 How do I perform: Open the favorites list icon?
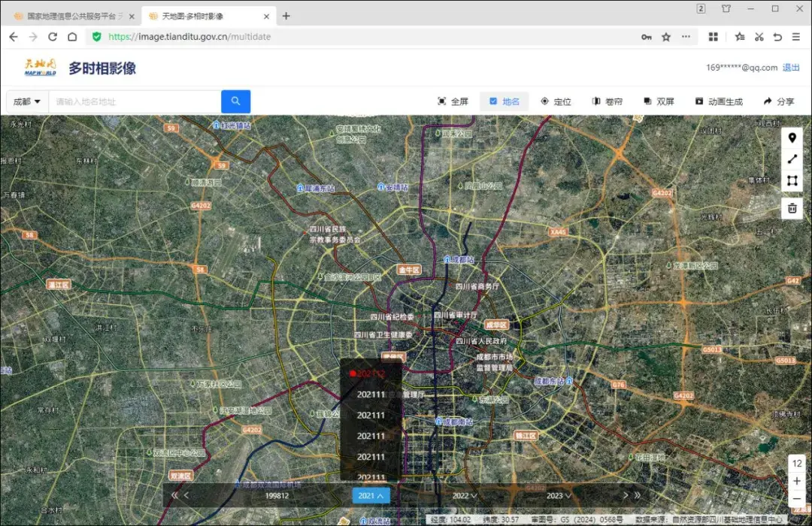tap(740, 37)
